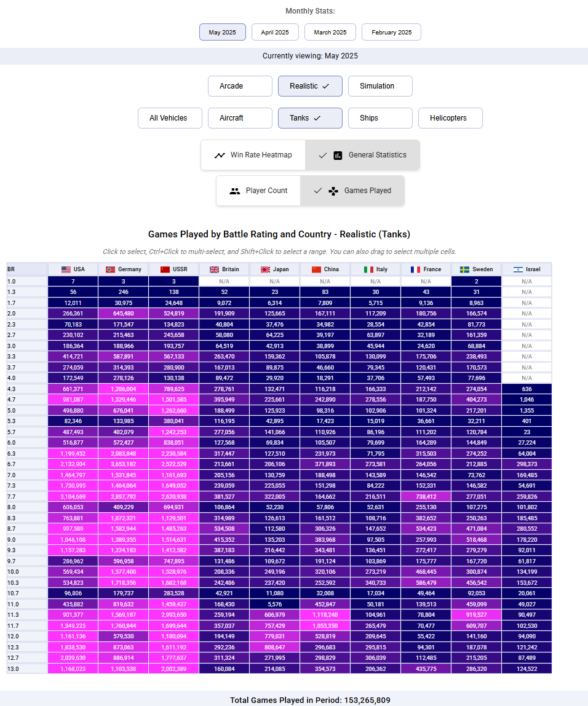Click the Italy flag icon in the header
Screen dimensions: 588x706
click(369, 269)
